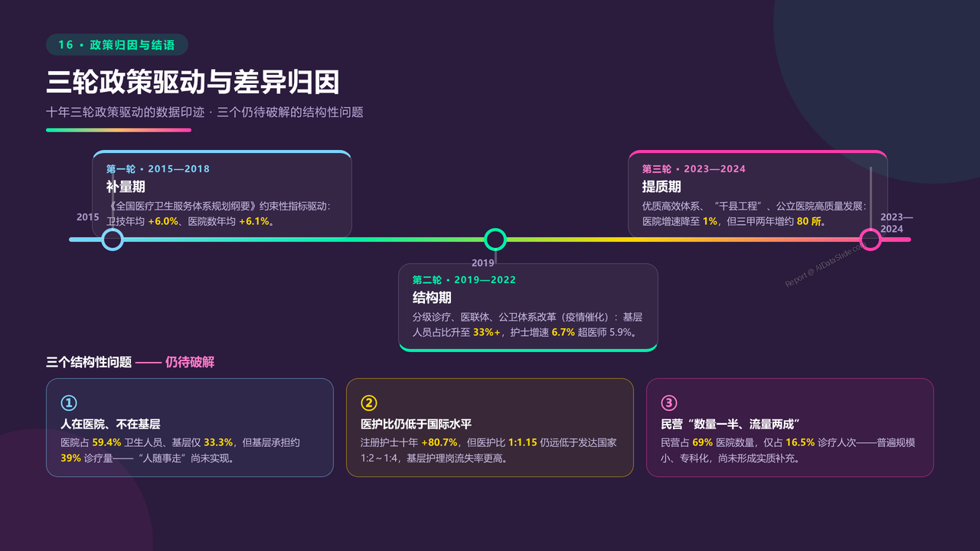Click the pink '仍待破解' text
The image size is (980, 551).
click(190, 362)
